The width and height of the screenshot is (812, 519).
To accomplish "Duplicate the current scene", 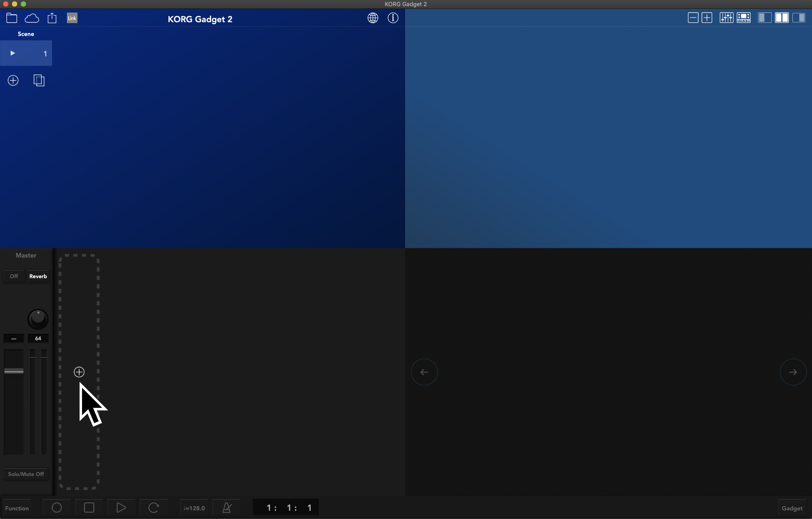I will click(39, 81).
